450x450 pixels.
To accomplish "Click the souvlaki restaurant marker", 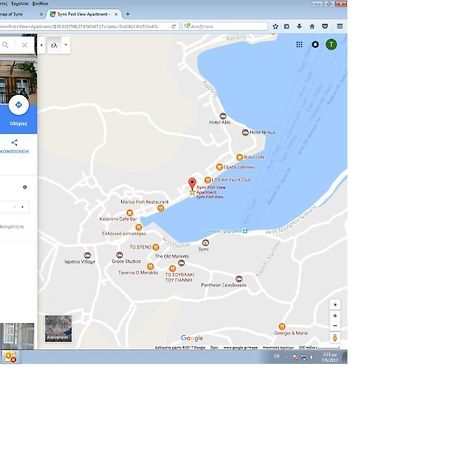I will [x=172, y=268].
